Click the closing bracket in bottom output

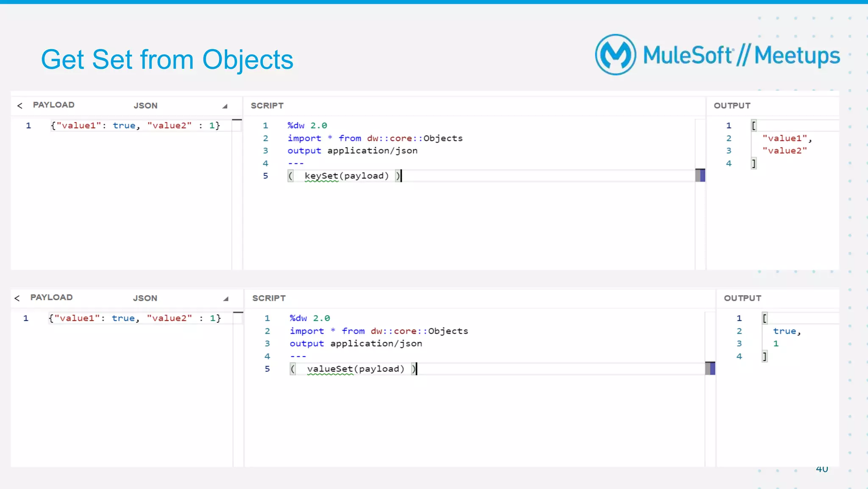[765, 356]
